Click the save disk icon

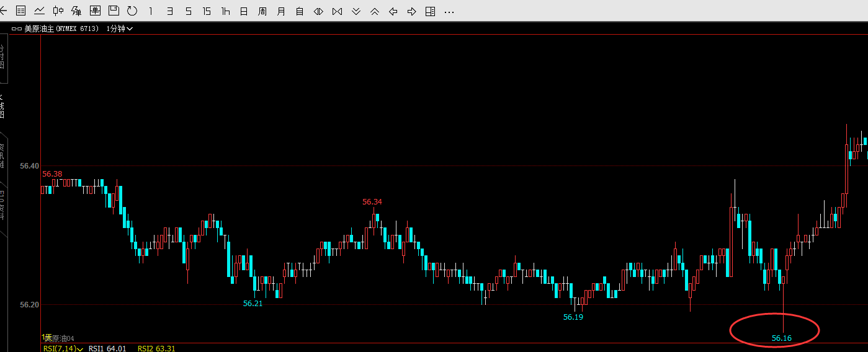pyautogui.click(x=114, y=11)
